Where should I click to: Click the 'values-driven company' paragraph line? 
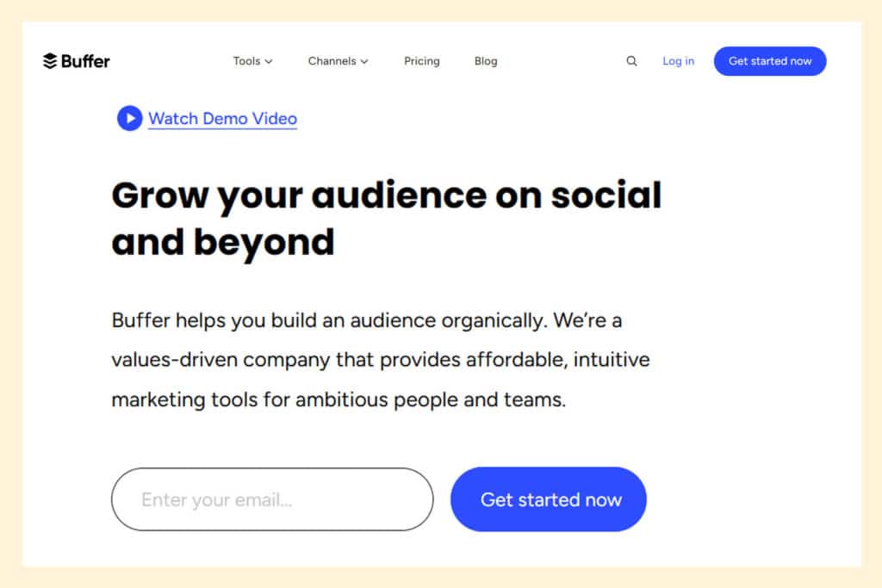click(380, 360)
